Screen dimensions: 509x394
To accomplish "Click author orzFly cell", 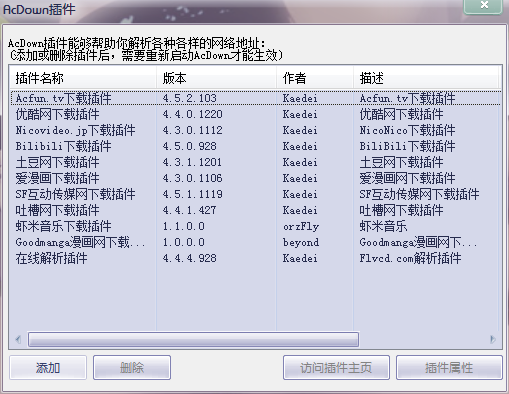I will coord(301,226).
